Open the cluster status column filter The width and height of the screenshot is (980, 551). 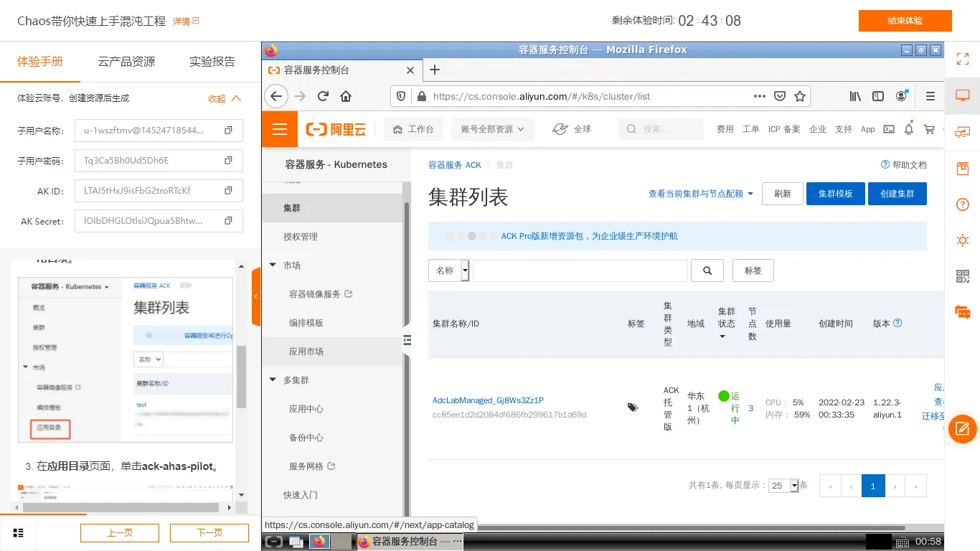pyautogui.click(x=722, y=336)
